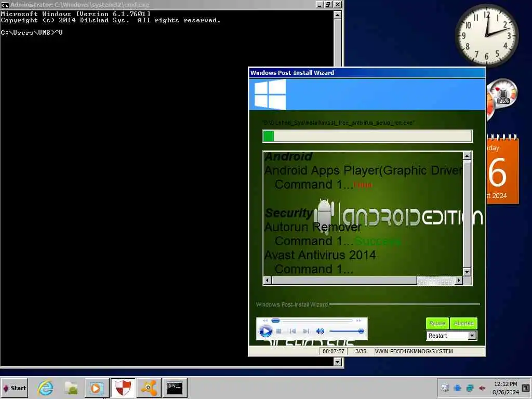
Task: Click the wizard list scroll-left arrow
Action: (268, 280)
